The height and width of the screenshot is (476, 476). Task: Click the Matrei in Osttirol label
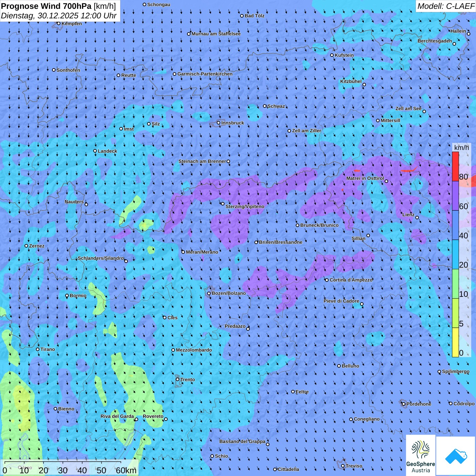click(x=365, y=178)
